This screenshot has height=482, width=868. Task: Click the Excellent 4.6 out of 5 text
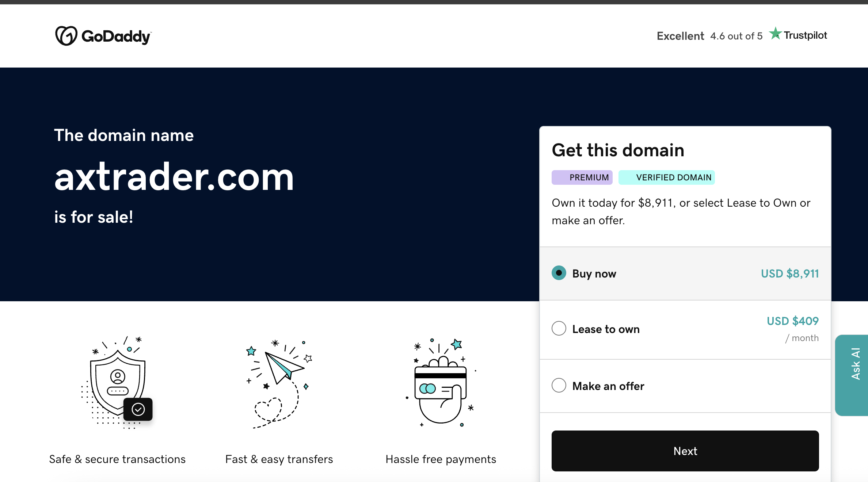pos(710,36)
